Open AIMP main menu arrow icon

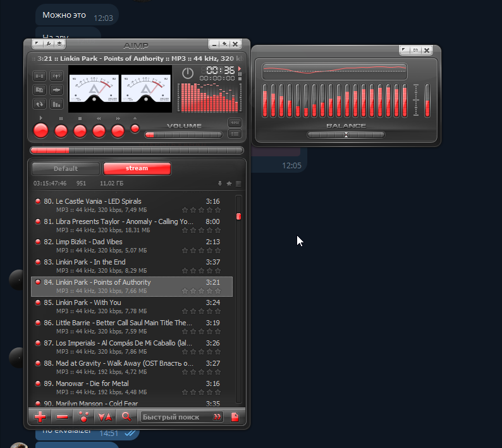click(x=37, y=44)
